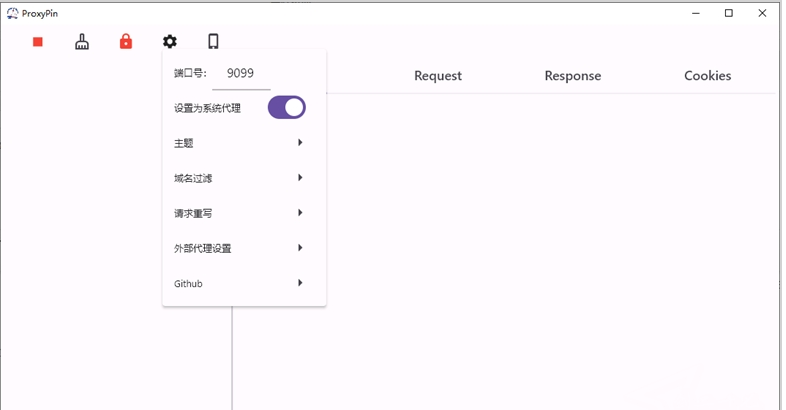Click the red stop recording button

(x=38, y=42)
